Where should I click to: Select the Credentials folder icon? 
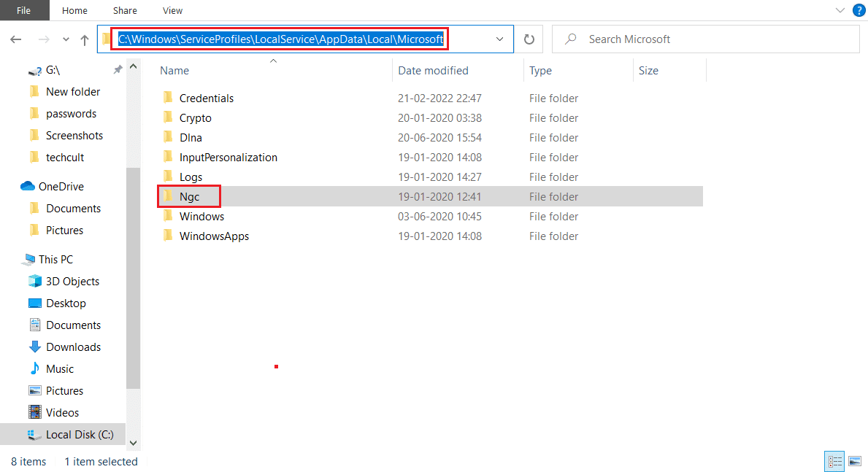click(168, 98)
